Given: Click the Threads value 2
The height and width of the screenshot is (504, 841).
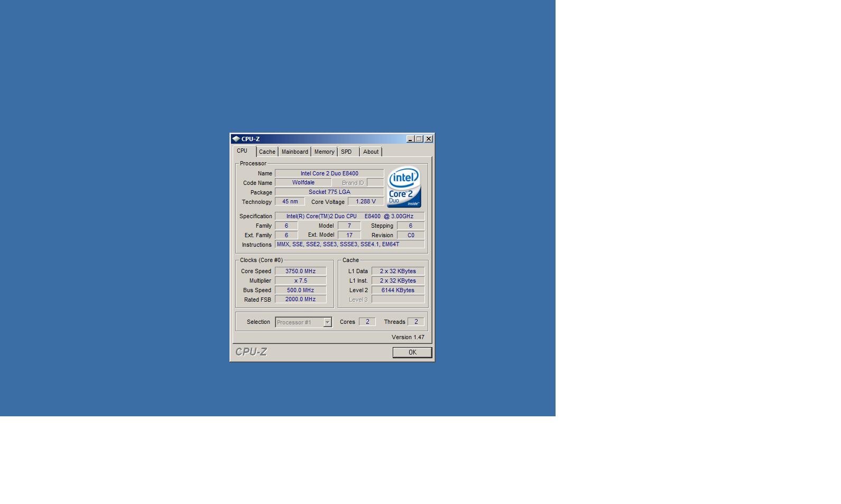Looking at the screenshot, I should [416, 322].
